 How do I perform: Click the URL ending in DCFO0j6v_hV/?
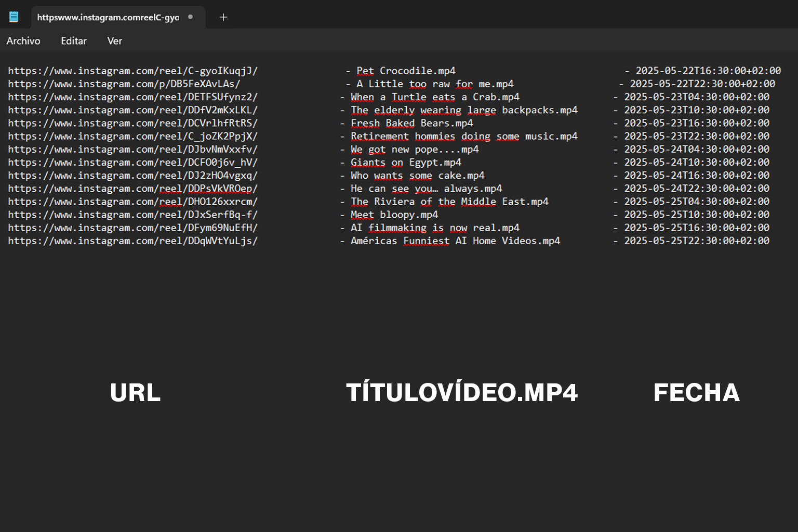pyautogui.click(x=133, y=163)
